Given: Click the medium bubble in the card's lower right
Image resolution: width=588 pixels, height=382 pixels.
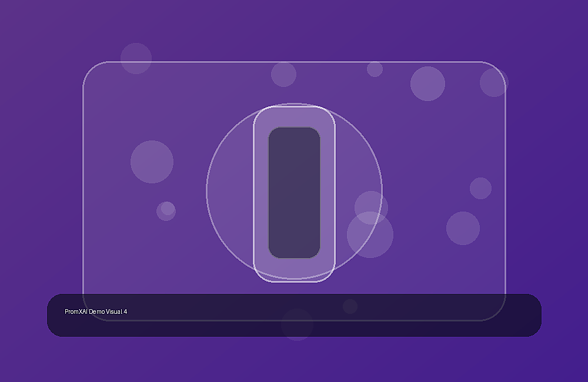Looking at the screenshot, I should pos(463,228).
